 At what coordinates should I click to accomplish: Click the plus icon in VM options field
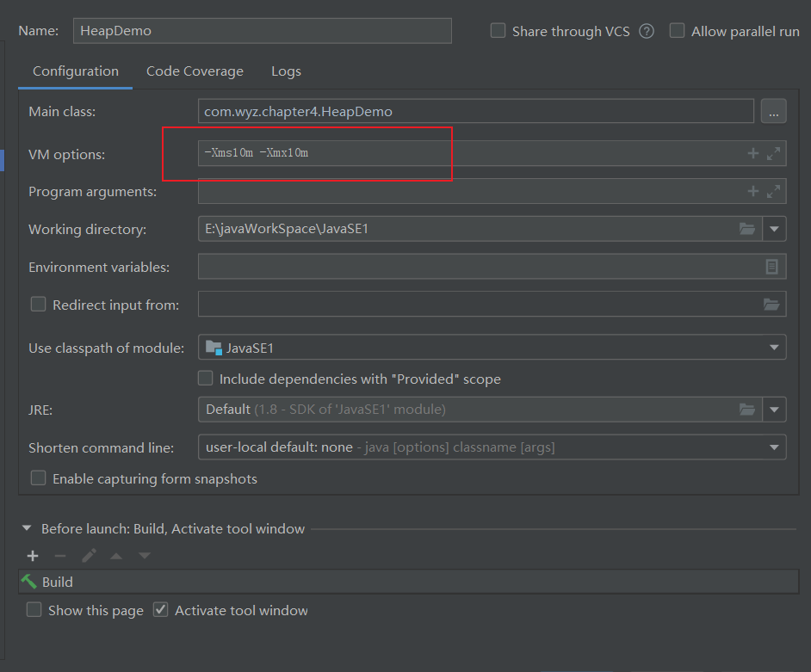[x=753, y=154]
